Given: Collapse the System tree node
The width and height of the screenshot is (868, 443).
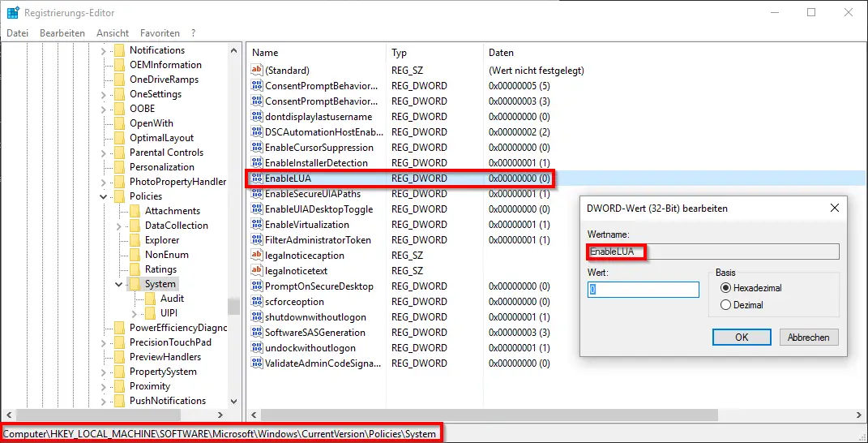Looking at the screenshot, I should coord(119,284).
